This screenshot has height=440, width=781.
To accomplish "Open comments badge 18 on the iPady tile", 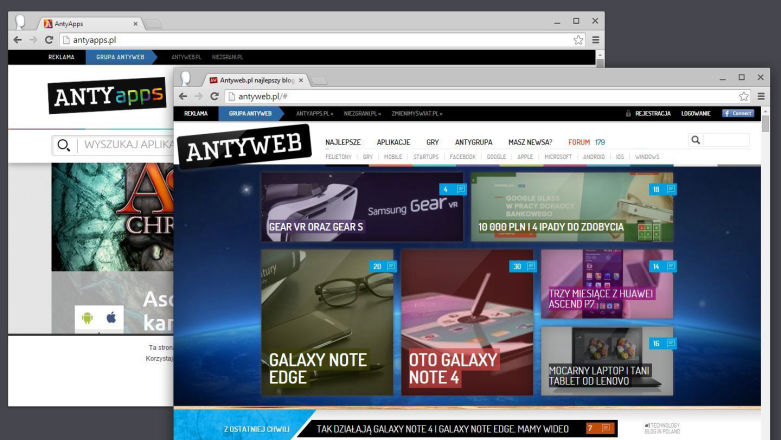I will (662, 189).
